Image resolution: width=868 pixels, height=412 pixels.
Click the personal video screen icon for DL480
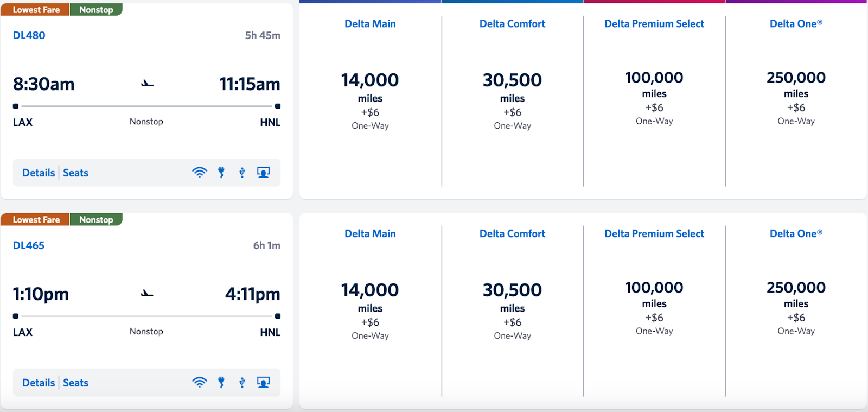(x=263, y=173)
